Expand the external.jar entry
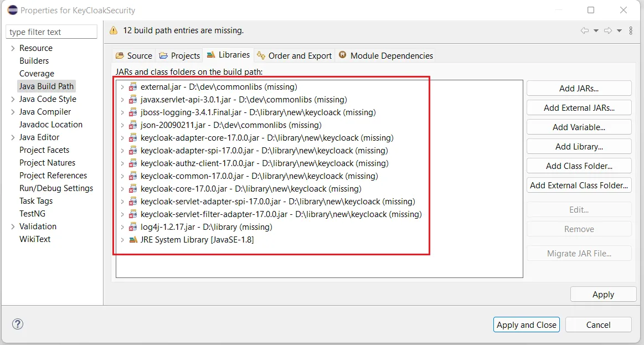 pos(122,87)
